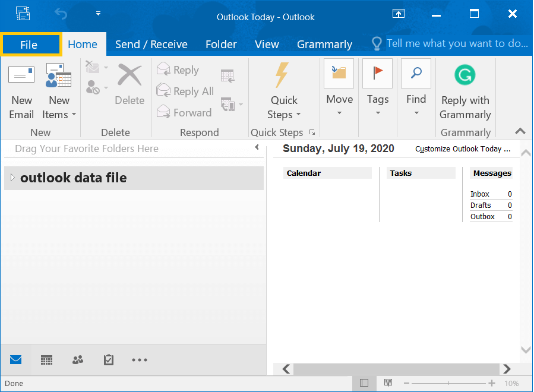534x392 pixels.
Task: Click the Ignore conversation icon
Action: pyautogui.click(x=92, y=68)
